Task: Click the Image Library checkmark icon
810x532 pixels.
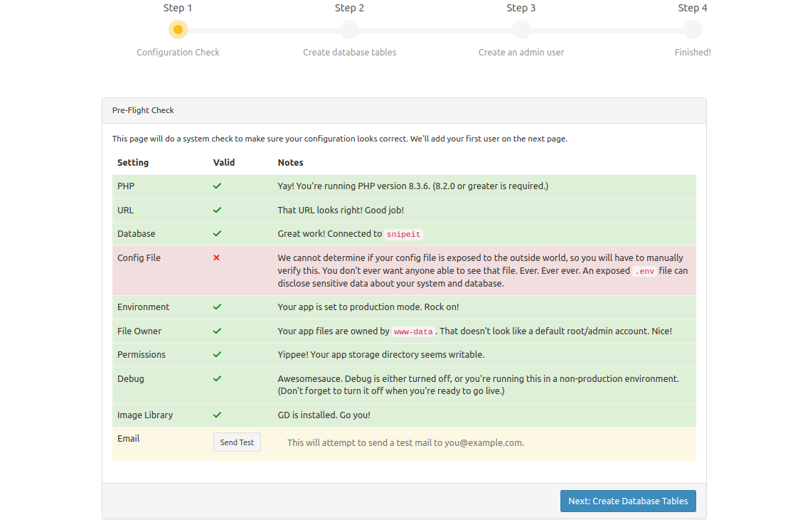Action: click(217, 415)
